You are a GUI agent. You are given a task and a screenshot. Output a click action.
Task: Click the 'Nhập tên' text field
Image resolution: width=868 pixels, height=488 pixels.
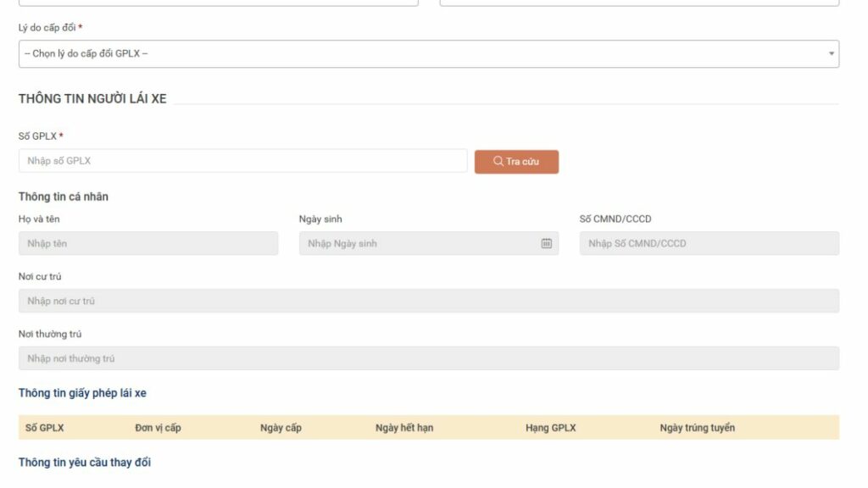148,243
